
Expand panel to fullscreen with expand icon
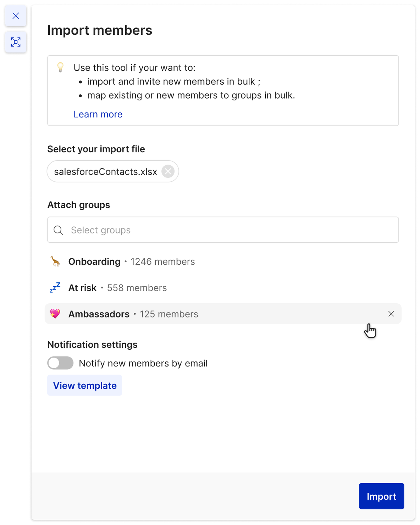(x=16, y=42)
